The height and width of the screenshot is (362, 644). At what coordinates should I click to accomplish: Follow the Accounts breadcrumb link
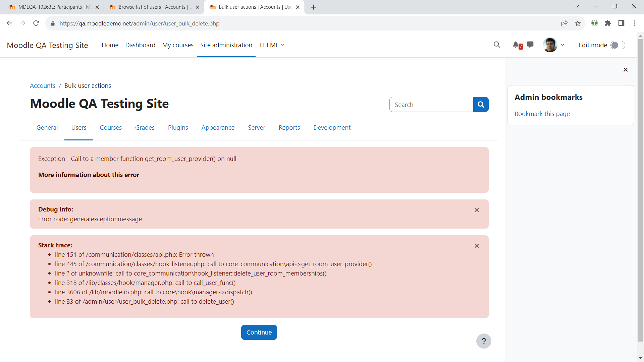click(x=43, y=85)
